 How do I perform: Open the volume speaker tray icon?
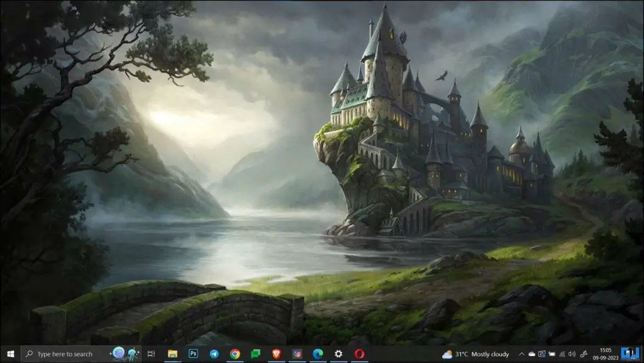tap(572, 354)
